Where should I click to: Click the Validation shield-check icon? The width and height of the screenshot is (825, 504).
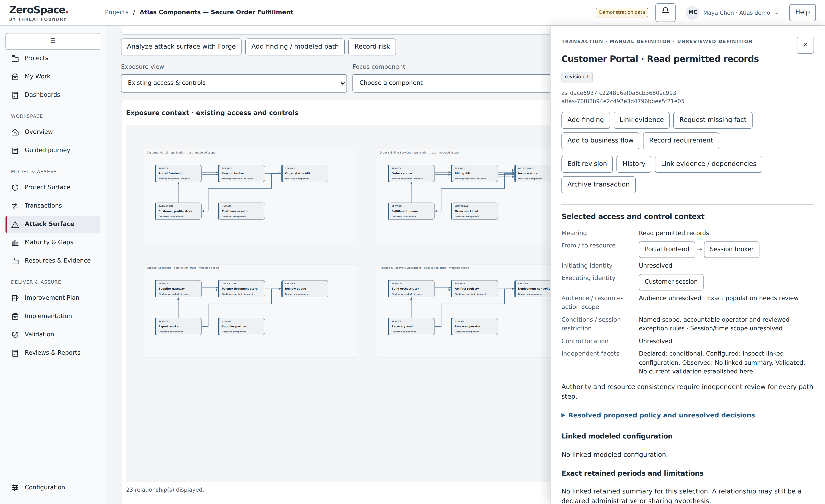click(x=15, y=335)
